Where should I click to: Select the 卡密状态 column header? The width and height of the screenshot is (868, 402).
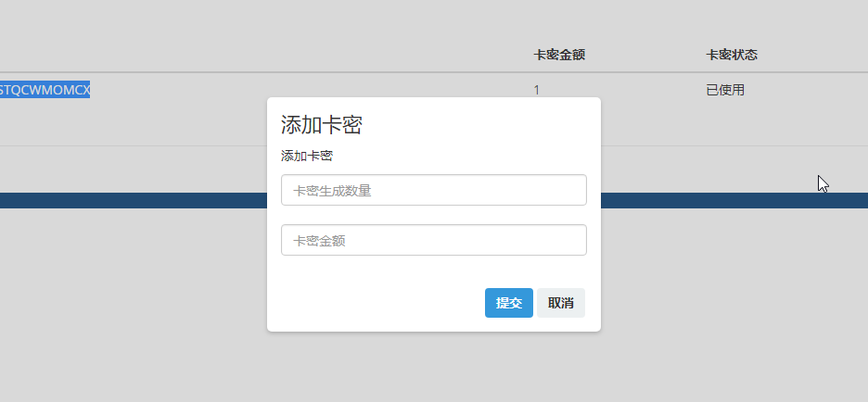732,56
